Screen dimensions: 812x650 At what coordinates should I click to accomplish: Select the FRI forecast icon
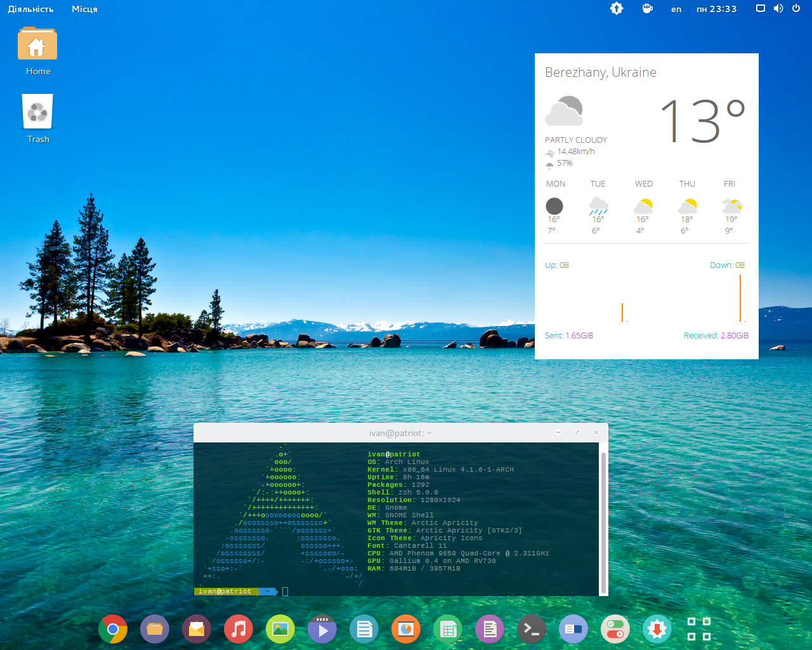pyautogui.click(x=732, y=206)
